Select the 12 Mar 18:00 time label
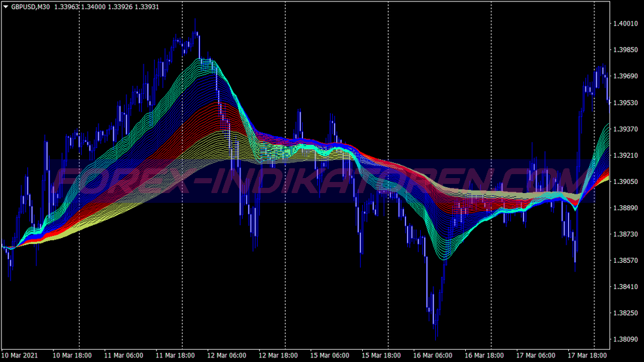This screenshot has height=362, width=644. [x=278, y=355]
